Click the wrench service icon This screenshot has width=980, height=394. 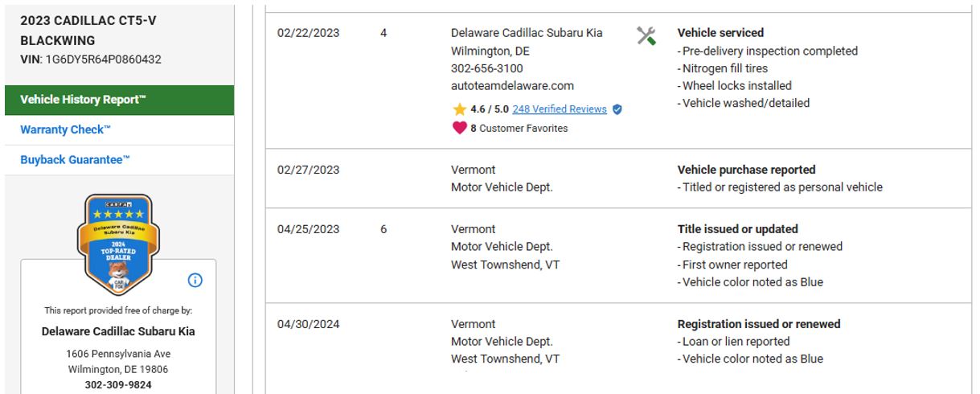point(646,35)
